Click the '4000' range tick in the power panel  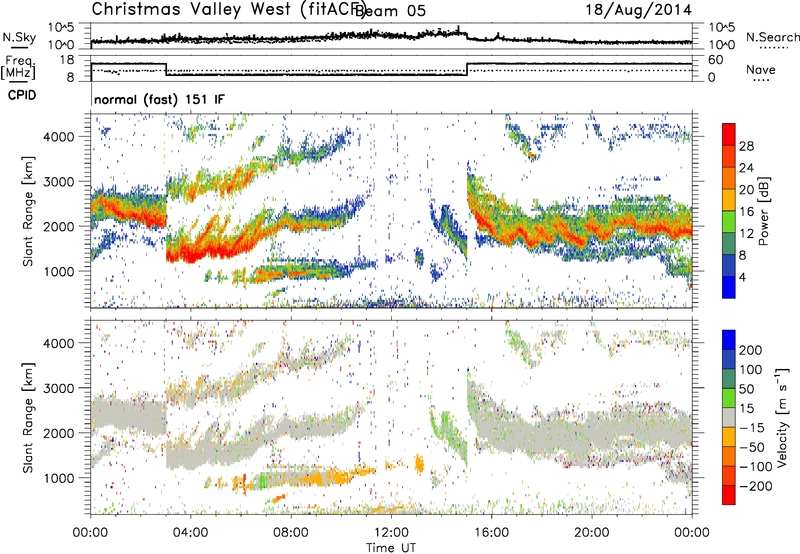59,137
